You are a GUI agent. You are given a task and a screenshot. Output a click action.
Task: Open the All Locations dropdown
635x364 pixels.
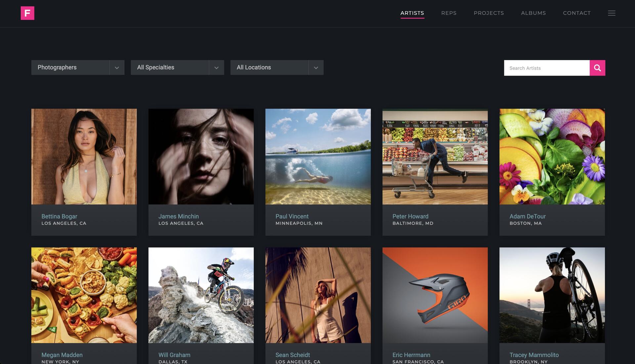point(277,67)
